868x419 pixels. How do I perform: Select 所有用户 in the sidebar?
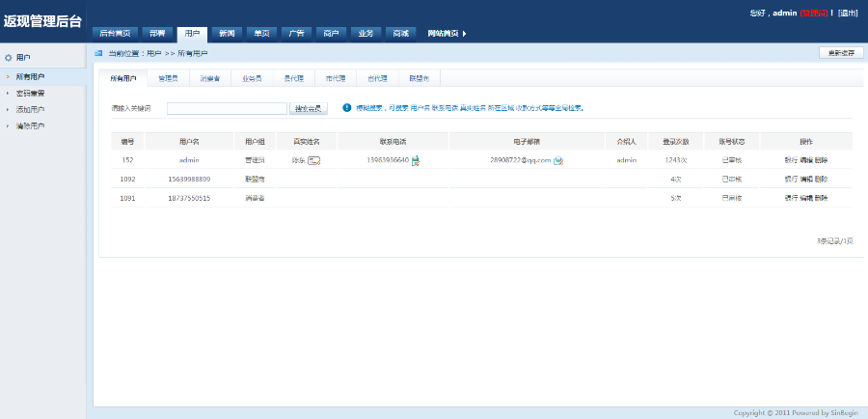(x=31, y=77)
